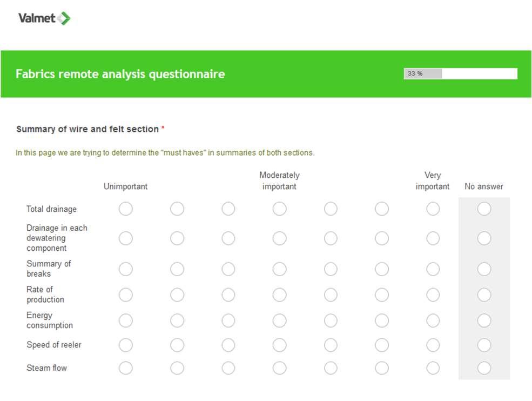Click the 33 % progress bar
Image resolution: width=532 pixels, height=401 pixels.
click(460, 73)
